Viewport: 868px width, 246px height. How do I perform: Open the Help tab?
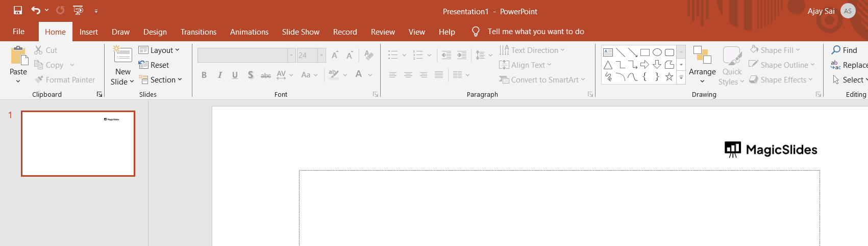(447, 32)
